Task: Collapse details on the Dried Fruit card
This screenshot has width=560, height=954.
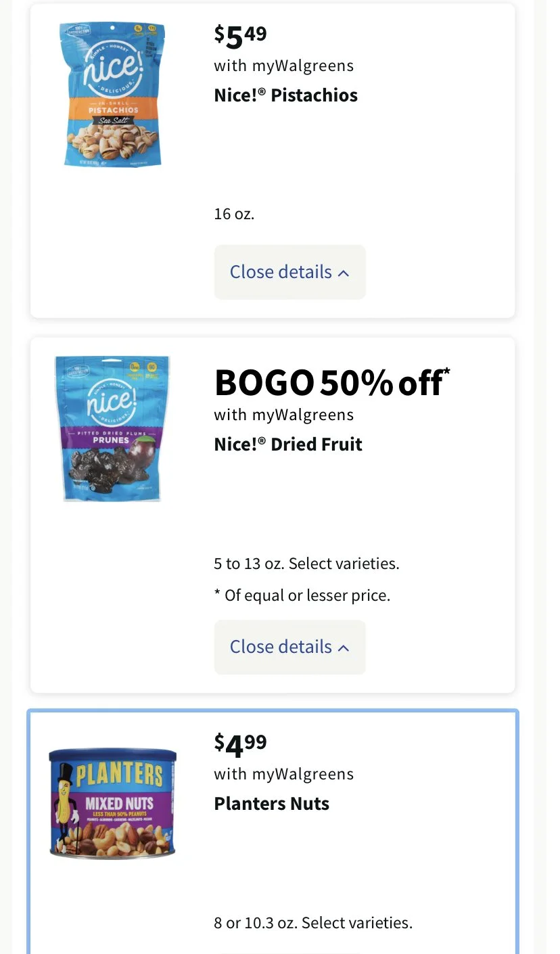Action: tap(289, 647)
